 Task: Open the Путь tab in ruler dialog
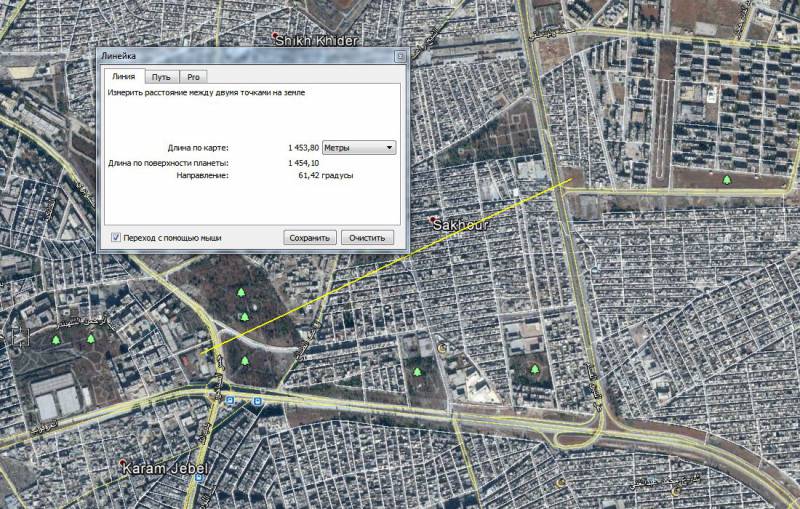[x=160, y=76]
